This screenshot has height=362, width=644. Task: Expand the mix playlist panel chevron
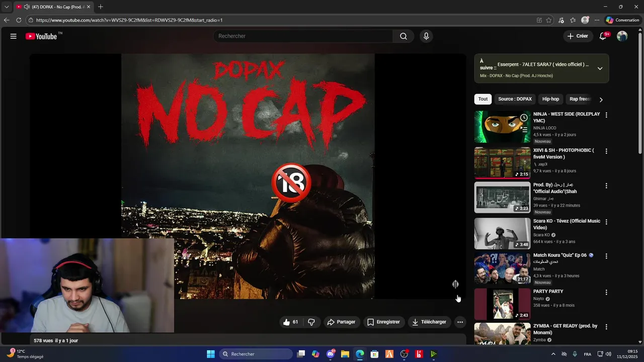pos(600,68)
